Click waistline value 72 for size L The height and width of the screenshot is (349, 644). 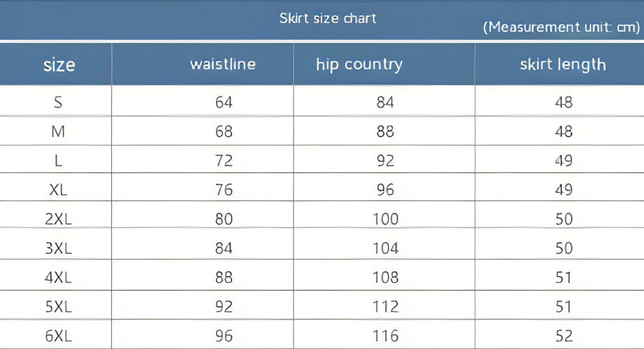224,161
